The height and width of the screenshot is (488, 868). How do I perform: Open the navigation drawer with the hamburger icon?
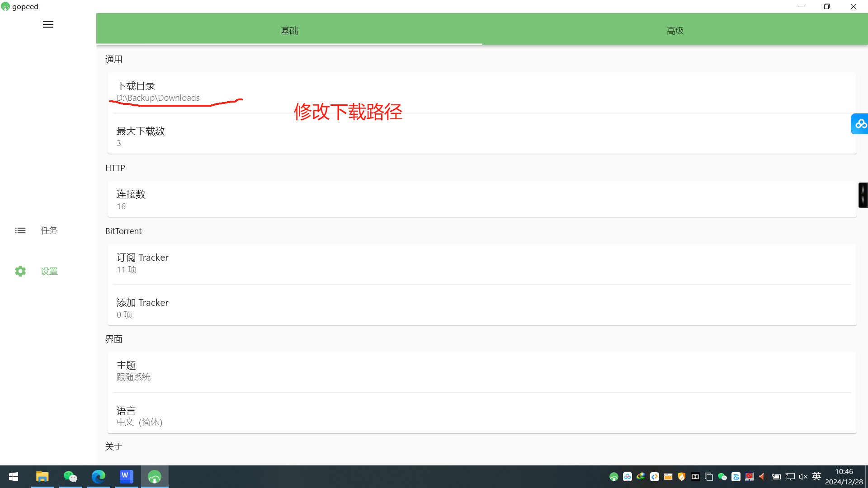coord(47,24)
